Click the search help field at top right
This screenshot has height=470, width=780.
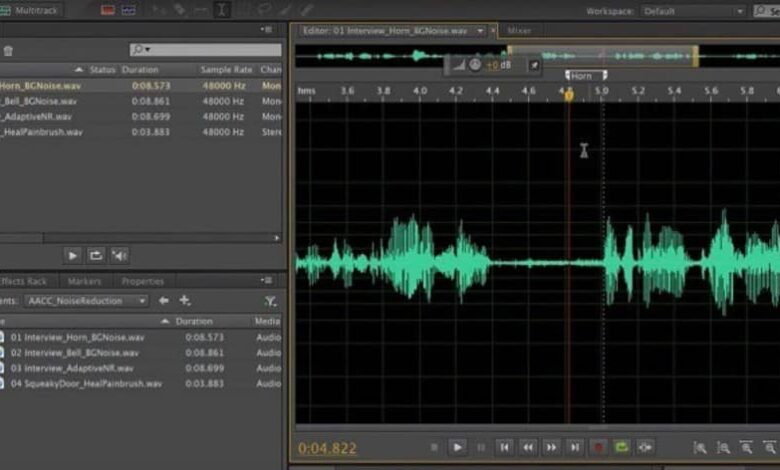click(x=767, y=11)
